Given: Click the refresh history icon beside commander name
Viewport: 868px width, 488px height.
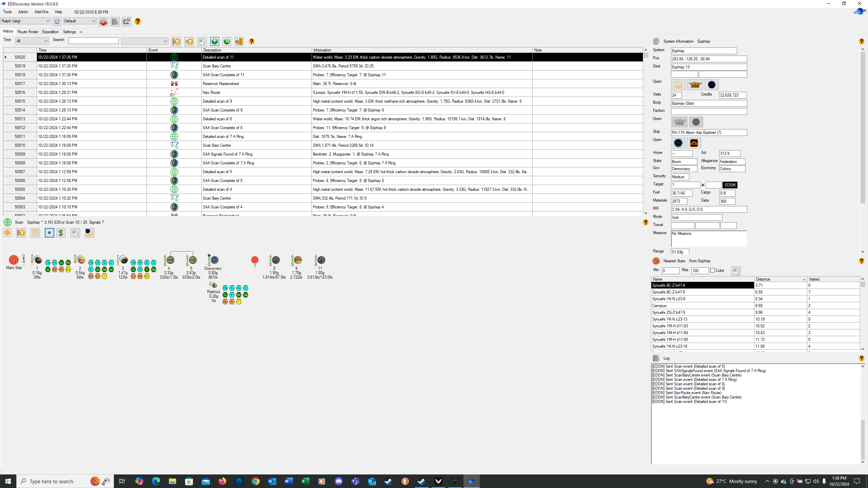Looking at the screenshot, I should (x=57, y=21).
